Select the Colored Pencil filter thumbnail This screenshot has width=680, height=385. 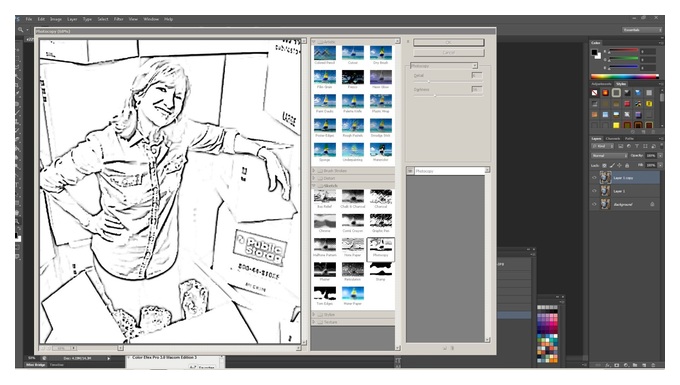click(324, 53)
